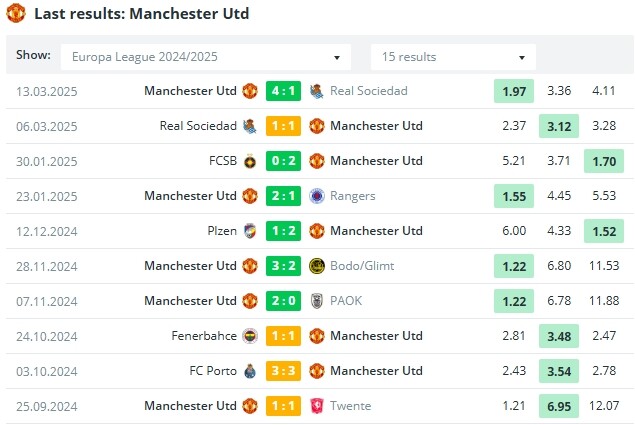Viewport: 635px width, 425px height.
Task: Select highlighted draw odds 6.95 for Twente match
Action: [559, 406]
